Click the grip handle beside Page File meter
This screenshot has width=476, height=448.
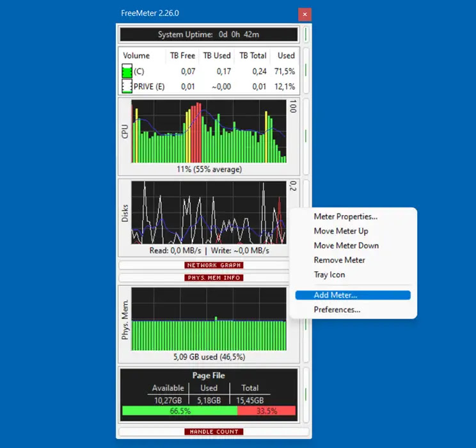306,394
